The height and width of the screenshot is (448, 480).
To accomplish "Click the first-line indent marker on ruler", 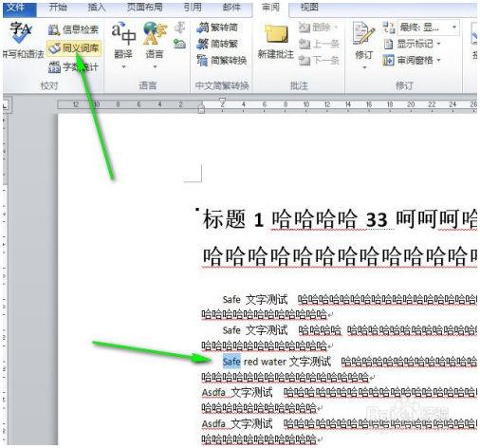I will tap(223, 102).
